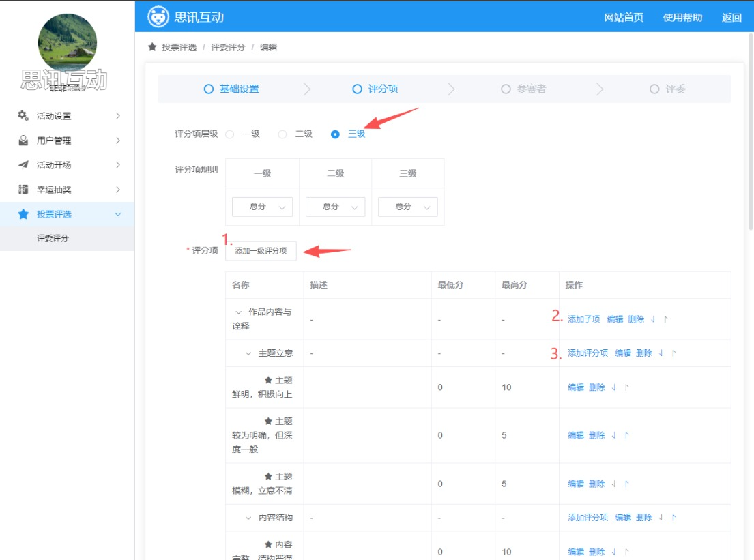Select the 三级 radio button

pyautogui.click(x=335, y=134)
